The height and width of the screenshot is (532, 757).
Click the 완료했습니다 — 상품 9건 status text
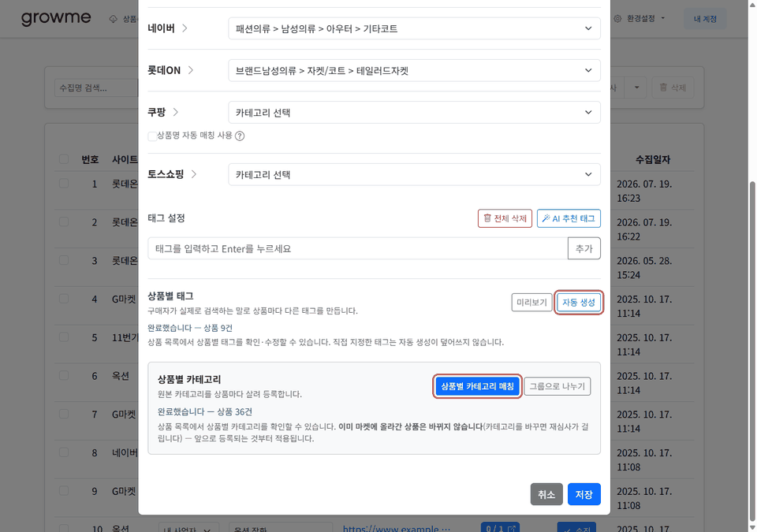(190, 329)
